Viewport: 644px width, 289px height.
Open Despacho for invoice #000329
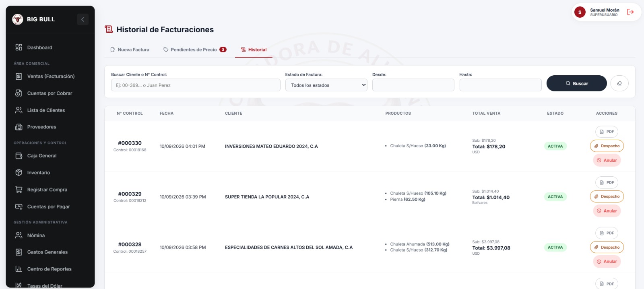click(607, 196)
